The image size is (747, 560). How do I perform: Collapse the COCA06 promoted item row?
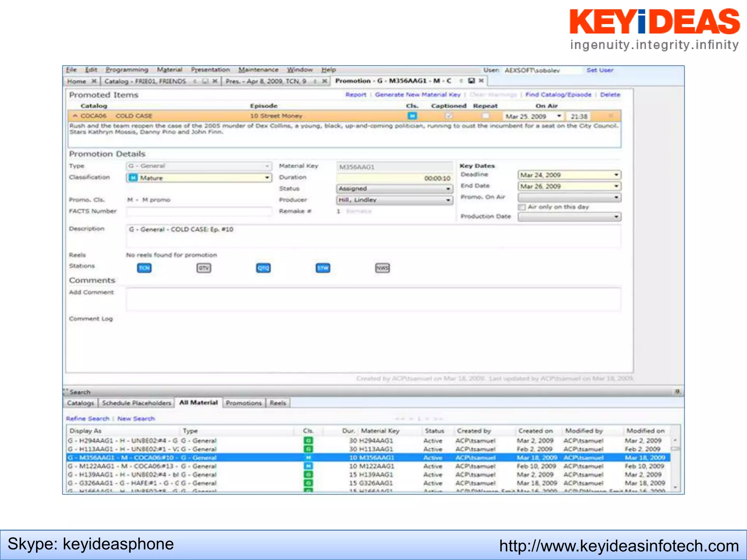pyautogui.click(x=75, y=116)
